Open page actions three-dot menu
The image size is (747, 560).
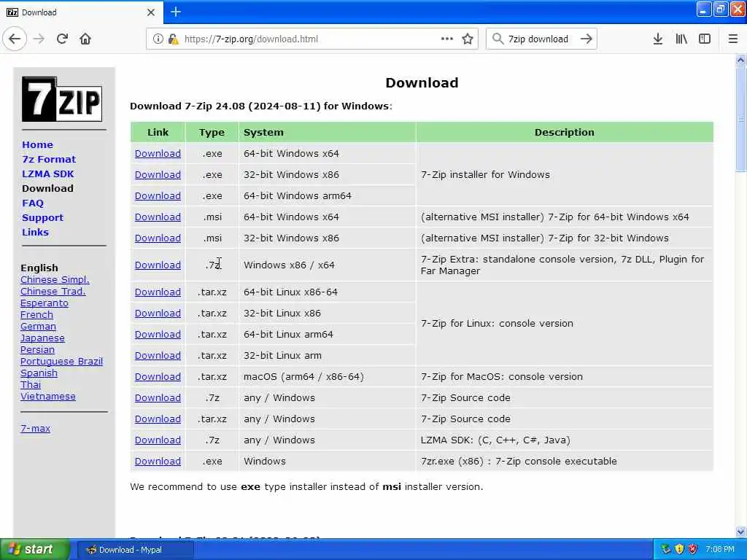pos(447,39)
